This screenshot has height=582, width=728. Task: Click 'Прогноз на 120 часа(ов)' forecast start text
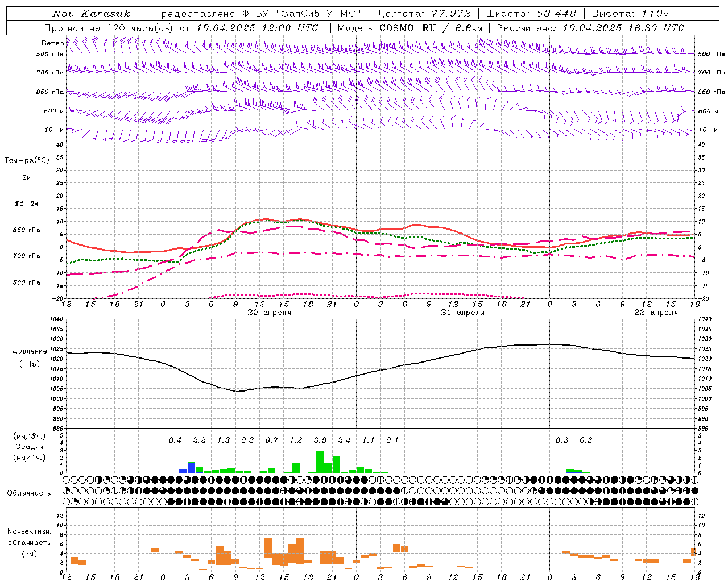(108, 28)
